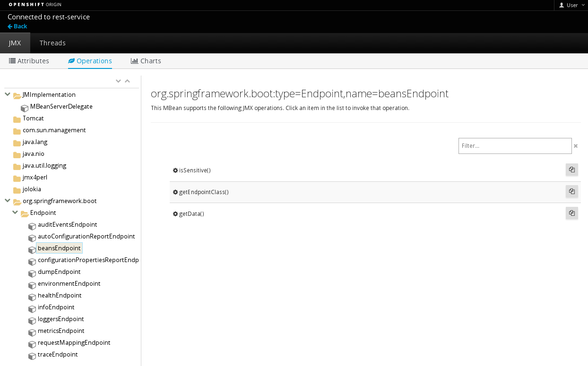The width and height of the screenshot is (588, 366).
Task: Expand all tree nodes with down chevron
Action: point(118,81)
